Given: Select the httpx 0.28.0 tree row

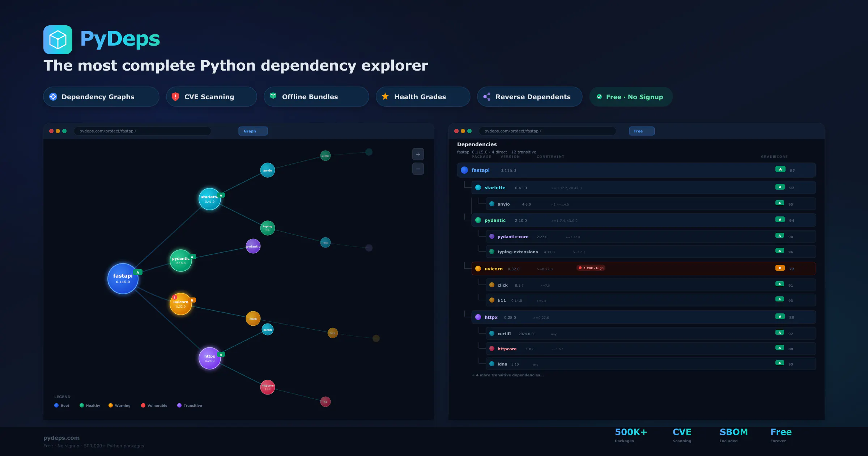Looking at the screenshot, I should [644, 317].
